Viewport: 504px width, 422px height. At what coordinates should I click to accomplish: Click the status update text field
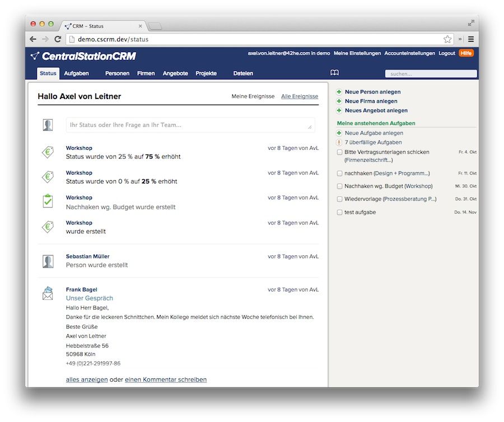pos(190,125)
